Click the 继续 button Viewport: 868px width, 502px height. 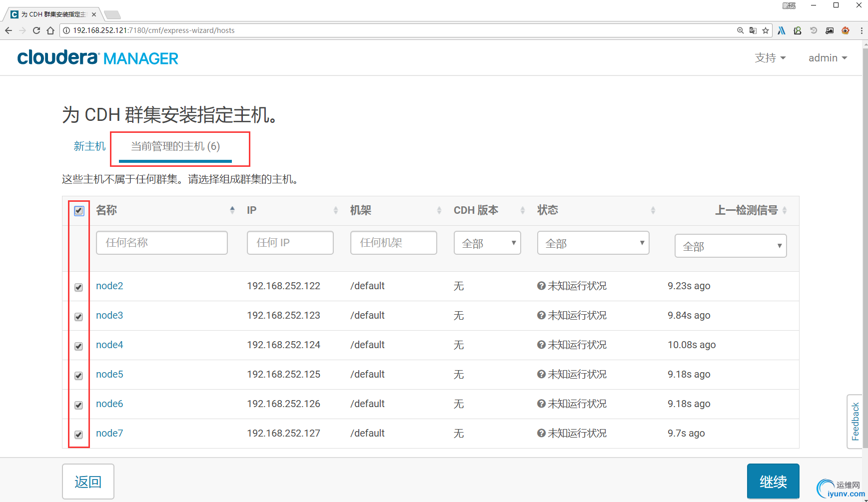pyautogui.click(x=773, y=482)
